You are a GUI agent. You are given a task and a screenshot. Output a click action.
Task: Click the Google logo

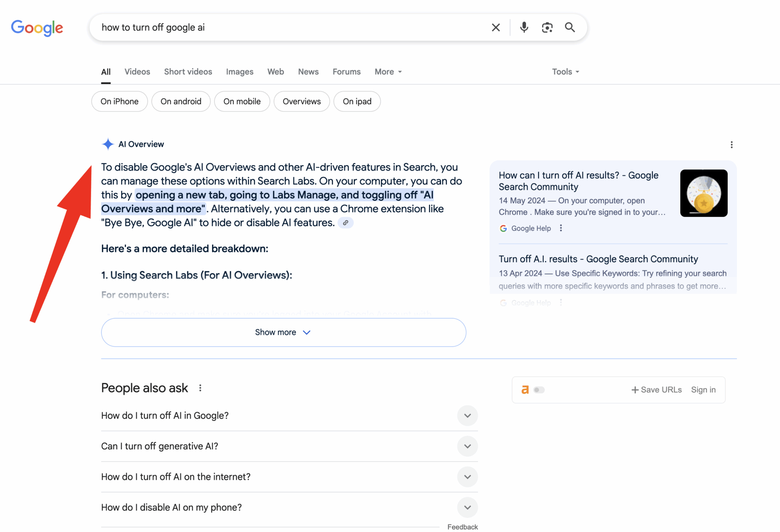pos(37,28)
